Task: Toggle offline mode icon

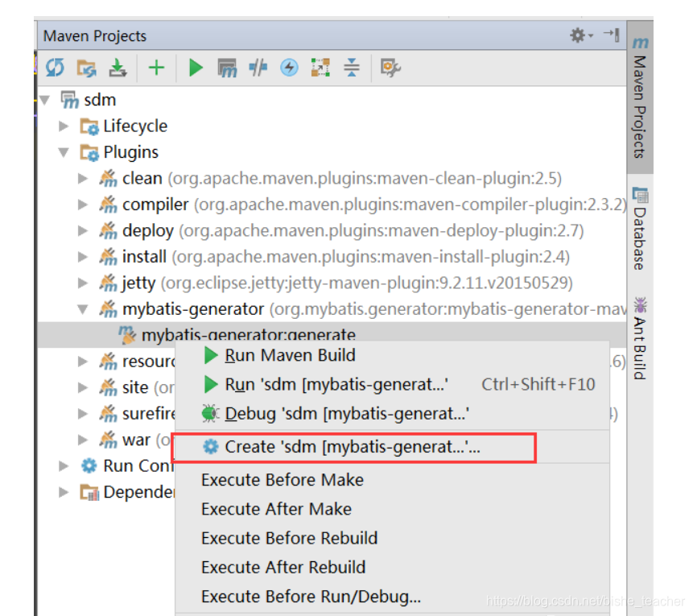Action: click(258, 68)
